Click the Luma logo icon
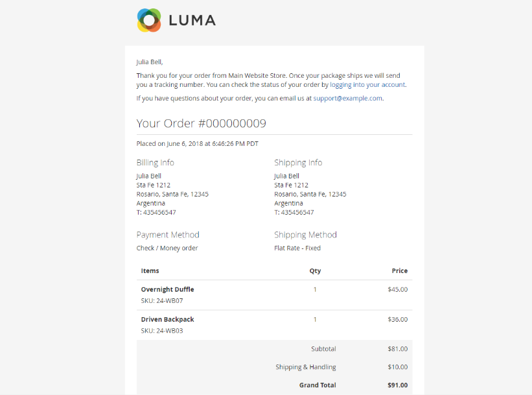The image size is (532, 395). tap(149, 20)
